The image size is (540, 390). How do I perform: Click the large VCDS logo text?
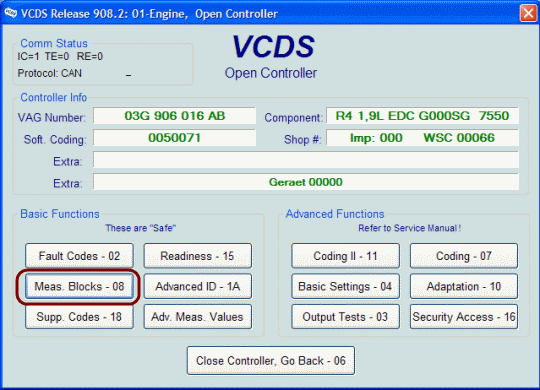273,46
